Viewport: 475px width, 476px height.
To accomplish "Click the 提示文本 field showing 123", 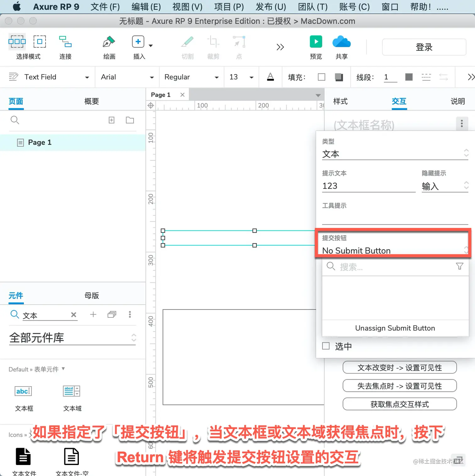I will (x=369, y=186).
